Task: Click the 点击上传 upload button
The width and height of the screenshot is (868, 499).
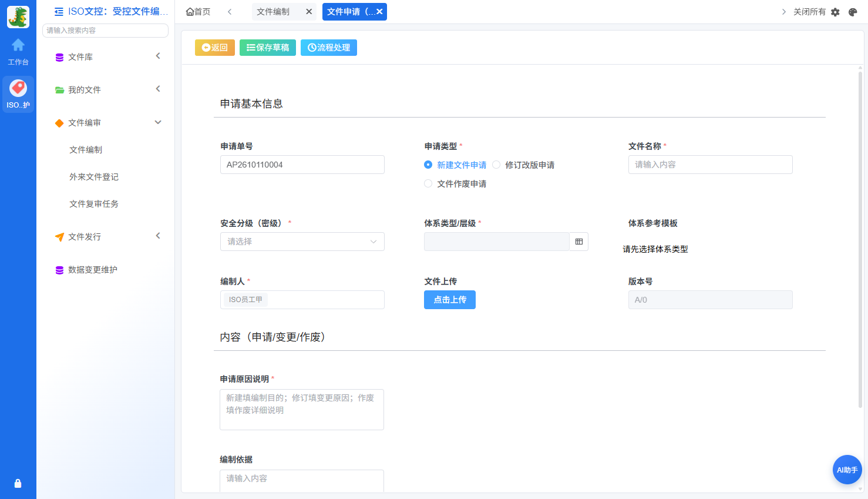Action: click(x=450, y=300)
